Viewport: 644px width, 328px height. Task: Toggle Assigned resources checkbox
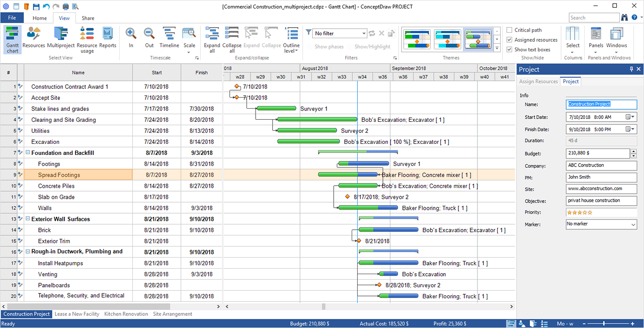coord(510,40)
